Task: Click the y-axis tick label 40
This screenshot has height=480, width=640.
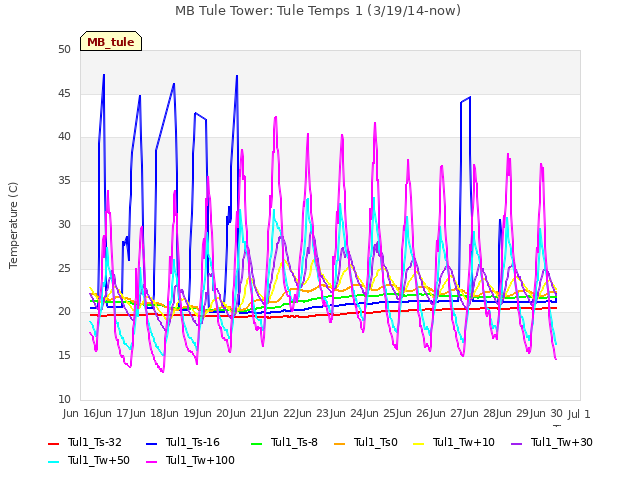Action: pos(64,136)
